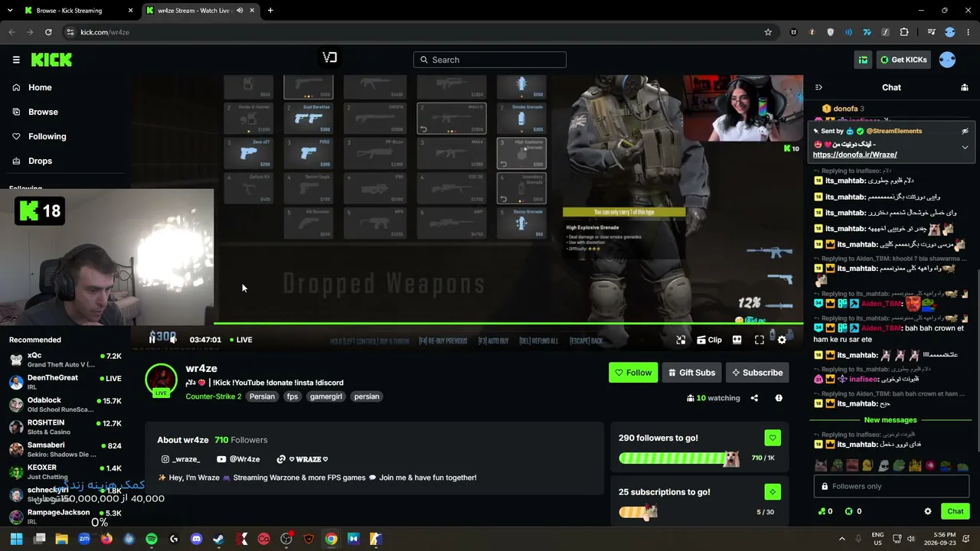Open the user profile avatar menu

(947, 60)
